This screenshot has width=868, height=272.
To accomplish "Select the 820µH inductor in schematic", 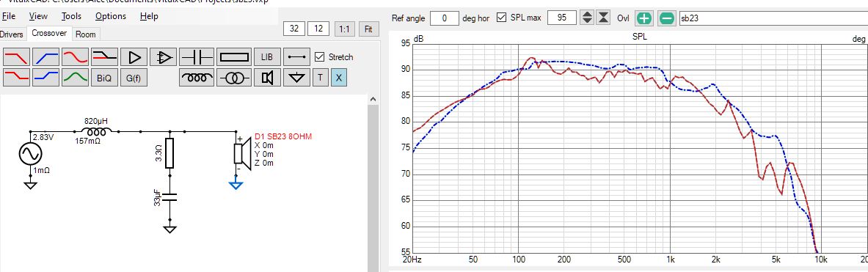I will coord(97,131).
